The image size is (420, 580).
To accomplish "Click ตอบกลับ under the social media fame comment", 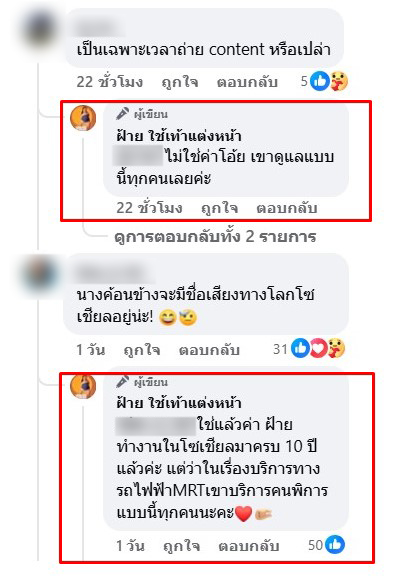I will point(209,350).
